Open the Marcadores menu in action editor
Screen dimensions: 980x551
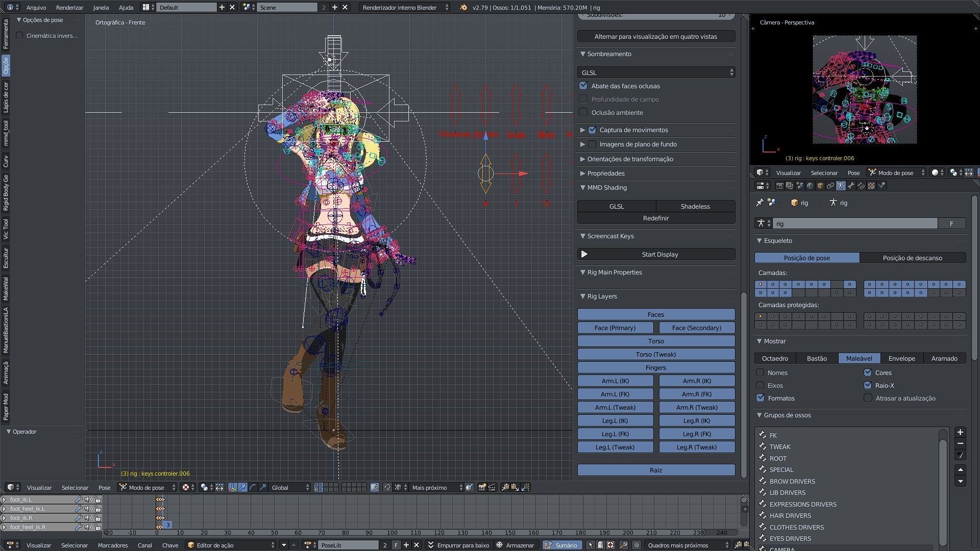[113, 545]
